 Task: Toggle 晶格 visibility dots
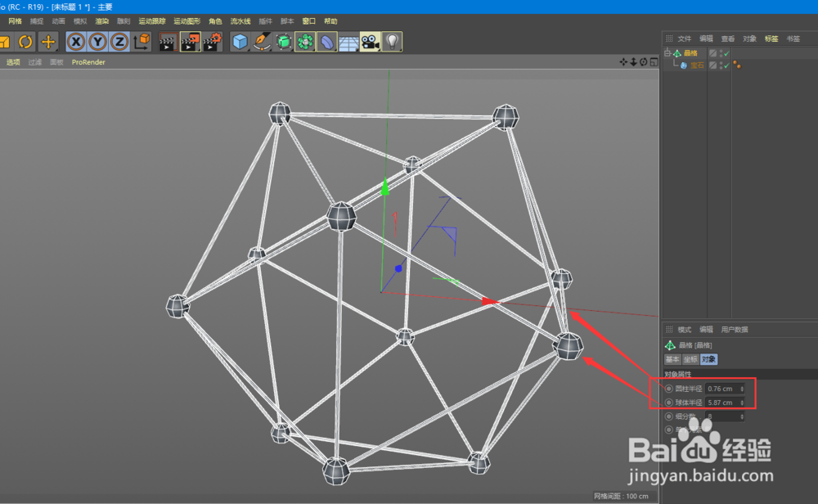tap(721, 52)
